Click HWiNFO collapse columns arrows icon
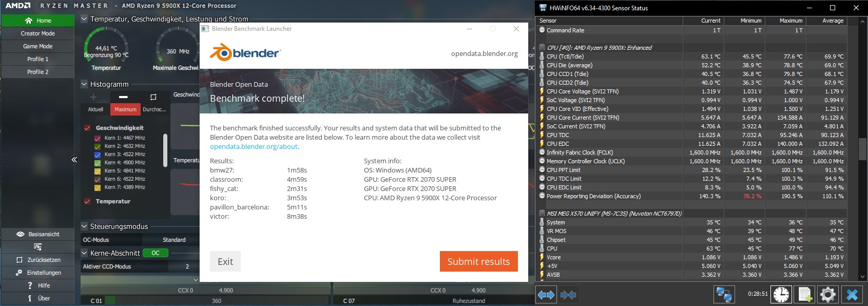Image resolution: width=868 pixels, height=306 pixels. [568, 295]
